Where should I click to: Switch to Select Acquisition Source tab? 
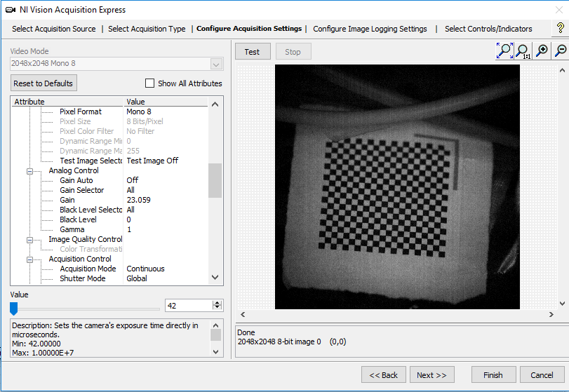coord(54,29)
